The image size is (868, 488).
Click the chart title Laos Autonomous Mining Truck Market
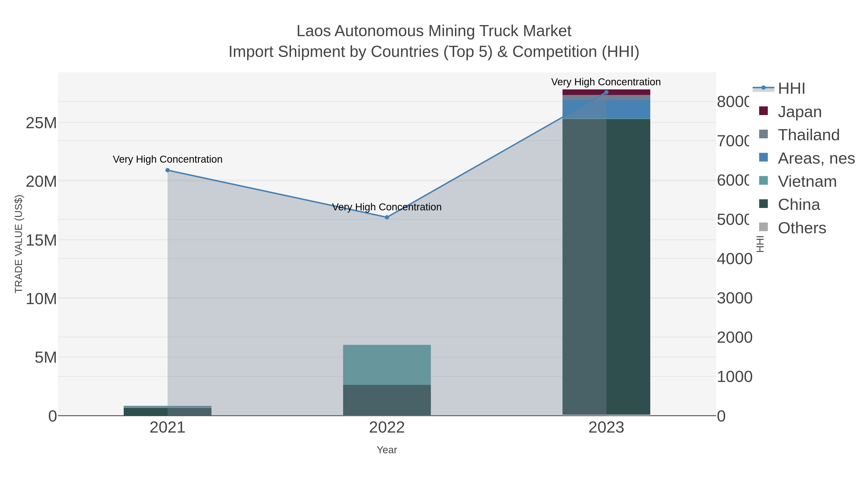pos(434,31)
